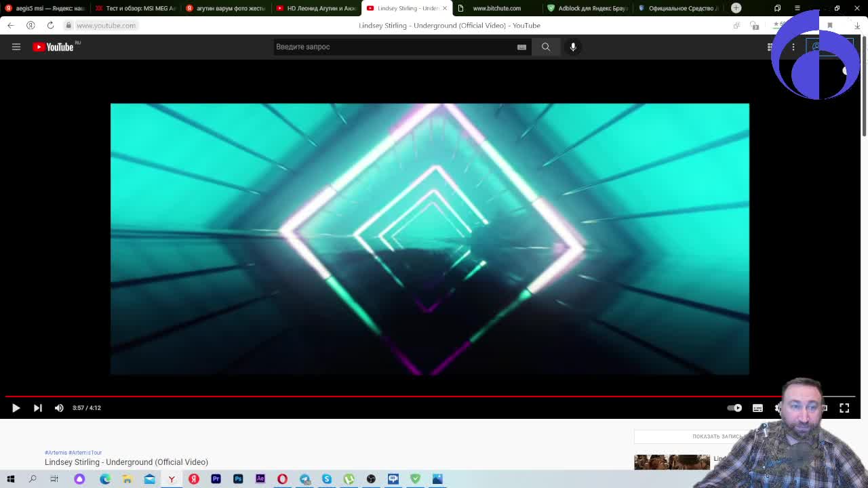Open the downloads arrow icon
The image size is (868, 488).
857,25
